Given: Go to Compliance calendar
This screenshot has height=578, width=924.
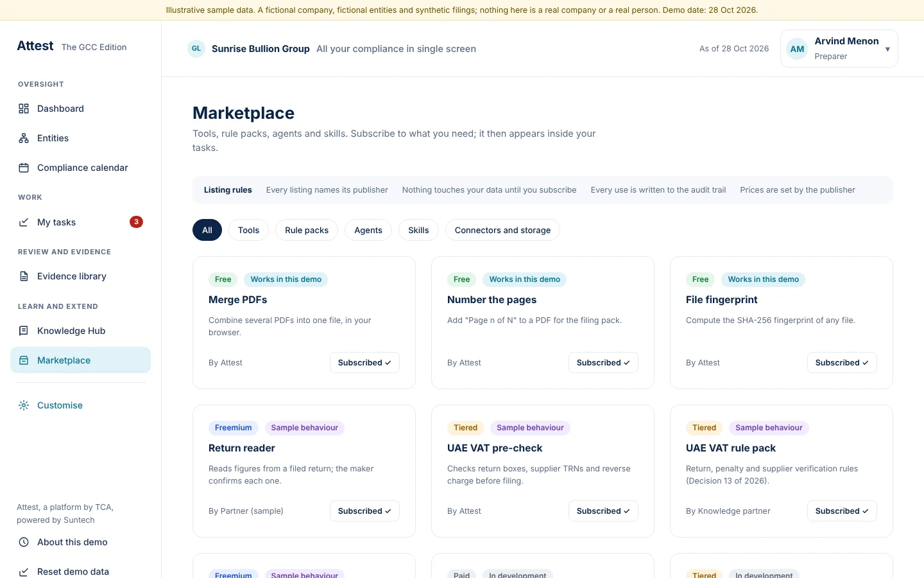Looking at the screenshot, I should click(x=80, y=168).
